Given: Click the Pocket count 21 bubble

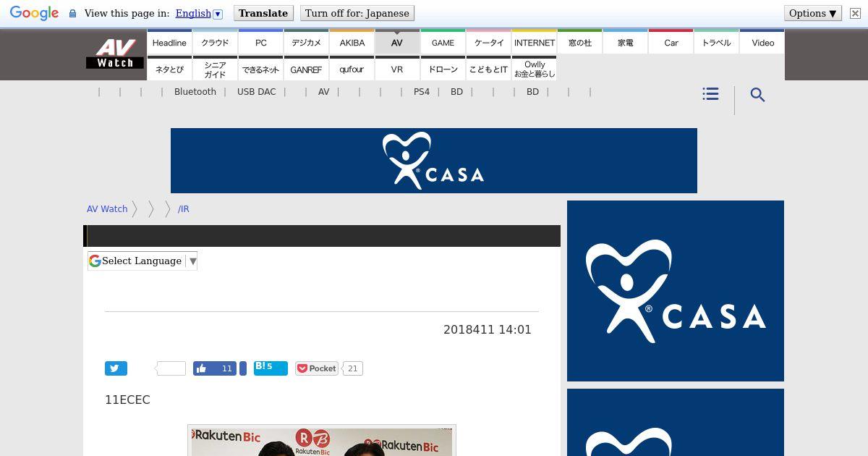Looking at the screenshot, I should (x=352, y=368).
